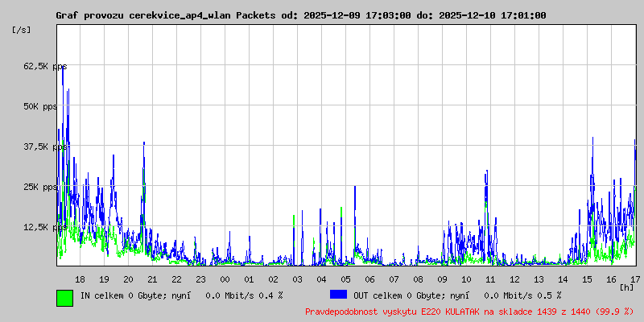644x322 pixels.
Task: Click the '12,5K pps' axis label
Action: 45,227
